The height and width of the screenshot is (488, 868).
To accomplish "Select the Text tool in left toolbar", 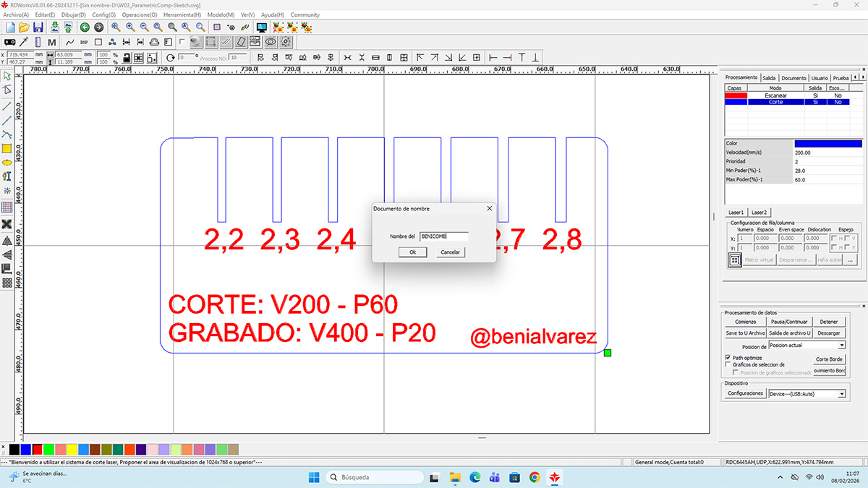I will click(7, 176).
